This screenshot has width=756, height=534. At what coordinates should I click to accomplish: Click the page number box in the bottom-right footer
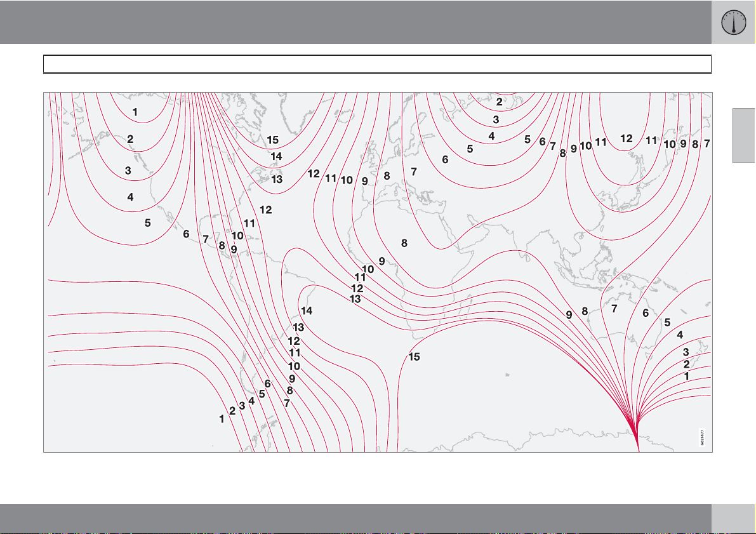733,519
